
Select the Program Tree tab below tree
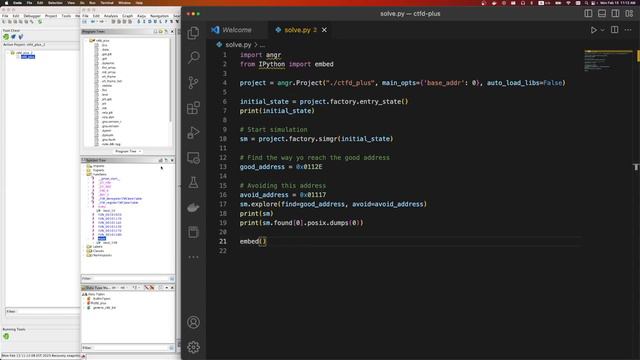click(127, 151)
